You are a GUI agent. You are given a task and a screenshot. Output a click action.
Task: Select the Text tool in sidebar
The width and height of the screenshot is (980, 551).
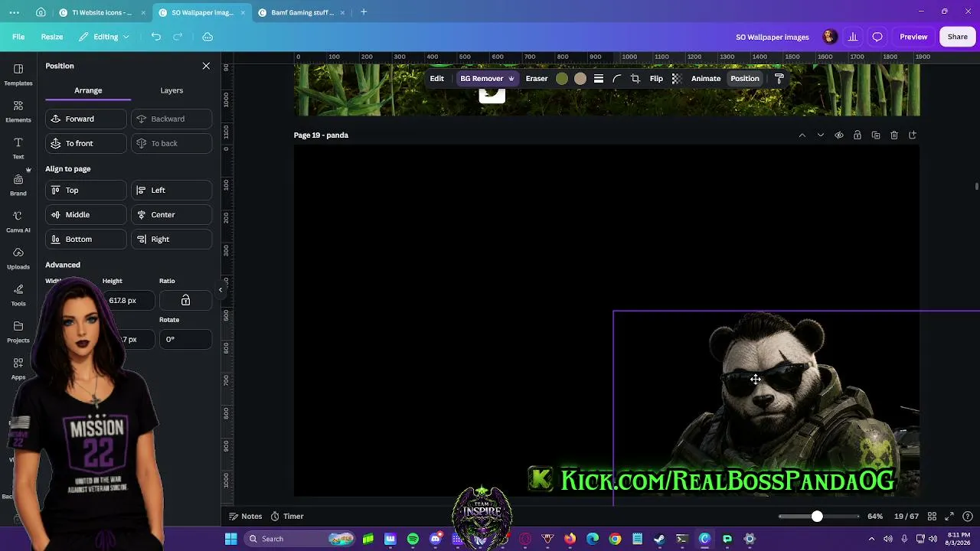pyautogui.click(x=18, y=148)
